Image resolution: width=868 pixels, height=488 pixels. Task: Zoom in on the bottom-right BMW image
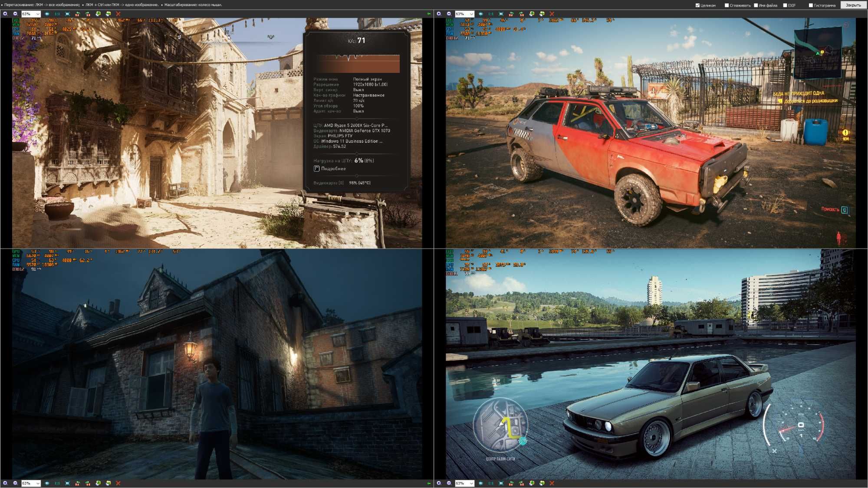click(x=439, y=483)
